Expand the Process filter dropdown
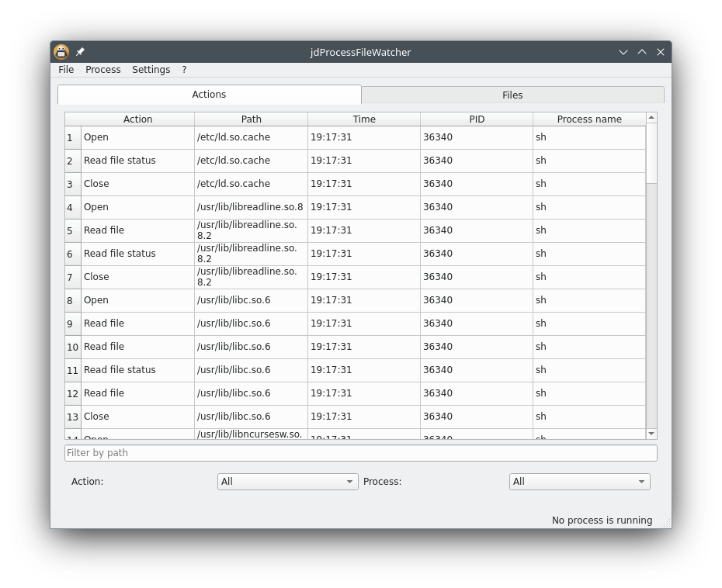This screenshot has height=588, width=722. coord(580,482)
